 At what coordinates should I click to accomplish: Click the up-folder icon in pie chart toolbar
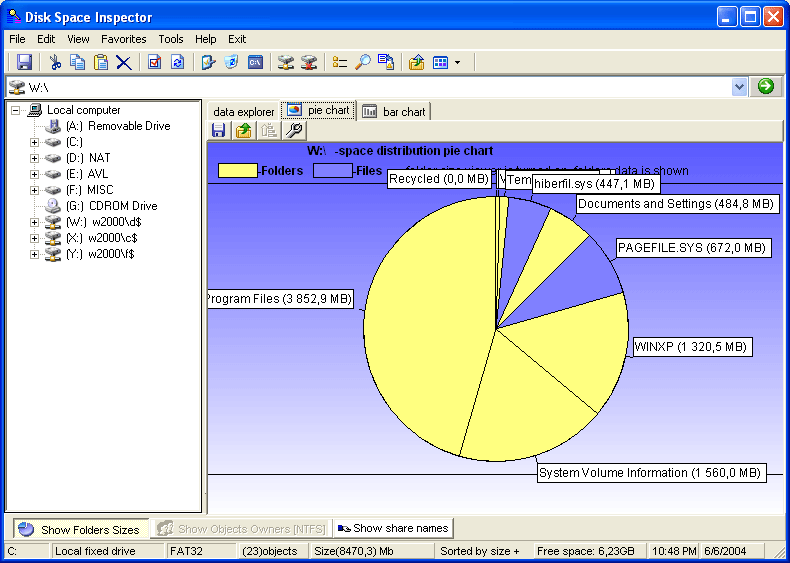click(244, 131)
